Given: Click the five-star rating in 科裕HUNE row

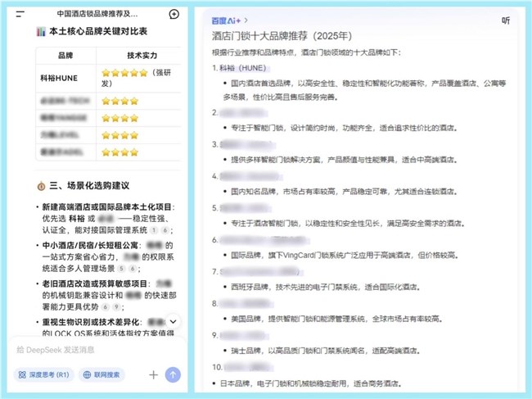Looking at the screenshot, I should coord(124,73).
